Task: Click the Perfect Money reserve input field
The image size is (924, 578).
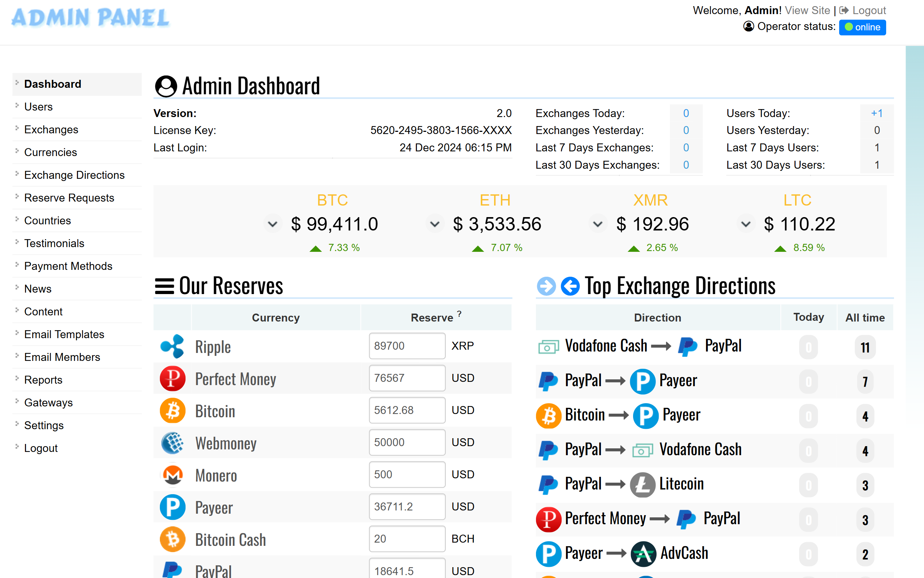Action: click(407, 378)
